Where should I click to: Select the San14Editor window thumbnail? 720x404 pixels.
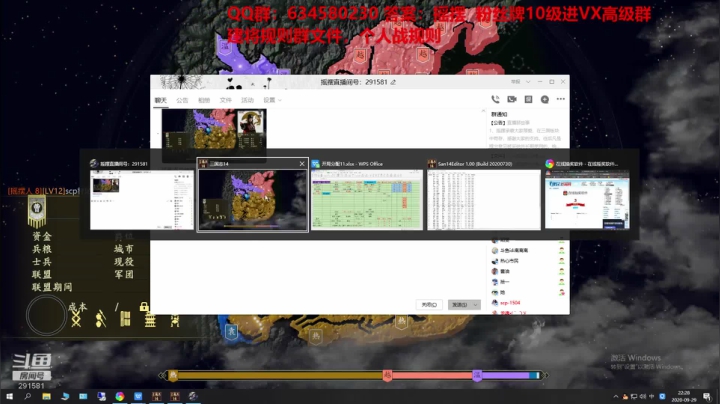coord(484,200)
